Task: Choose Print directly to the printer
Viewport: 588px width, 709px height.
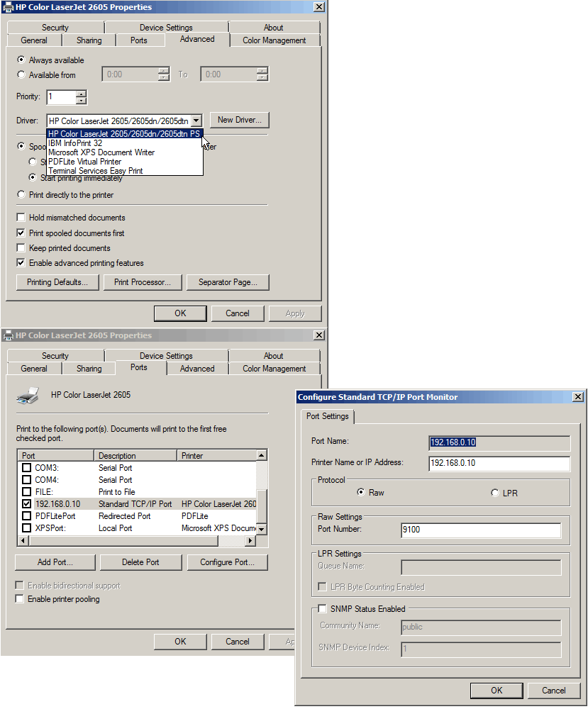Action: [x=21, y=194]
